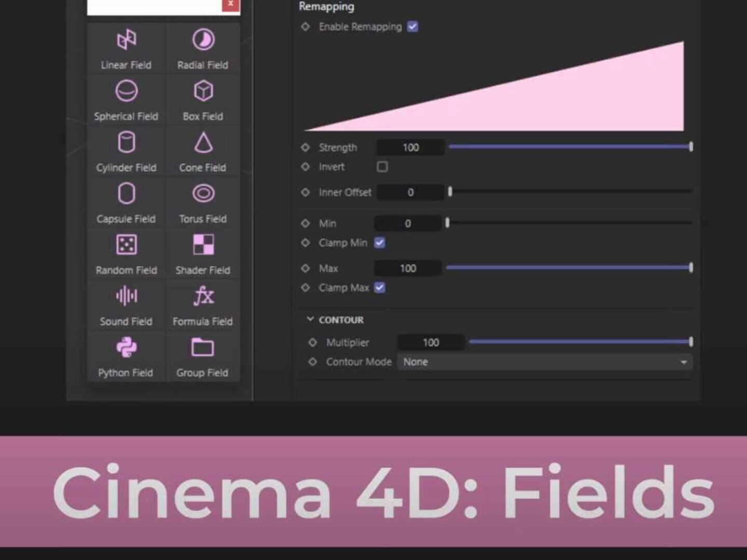Click the Strength slider track
The height and width of the screenshot is (560, 747).
(x=570, y=147)
